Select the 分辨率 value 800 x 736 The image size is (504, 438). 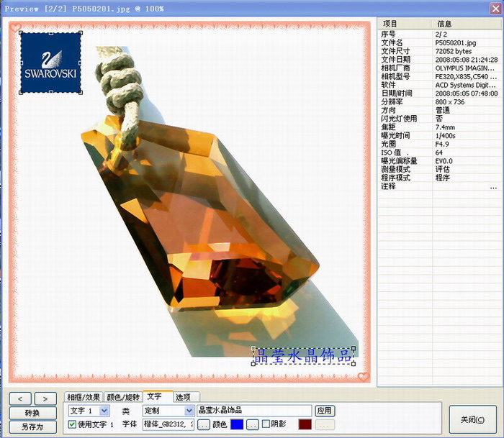click(450, 102)
